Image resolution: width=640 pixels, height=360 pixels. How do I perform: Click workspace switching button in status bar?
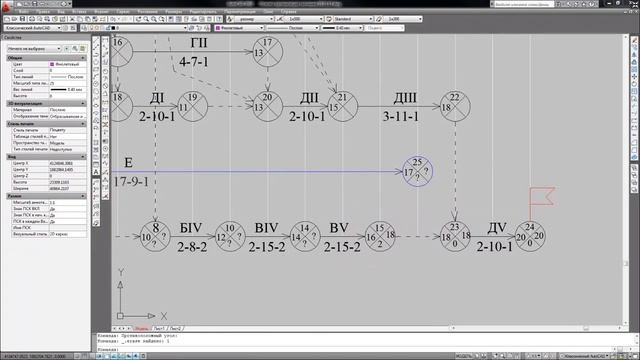[x=584, y=356]
